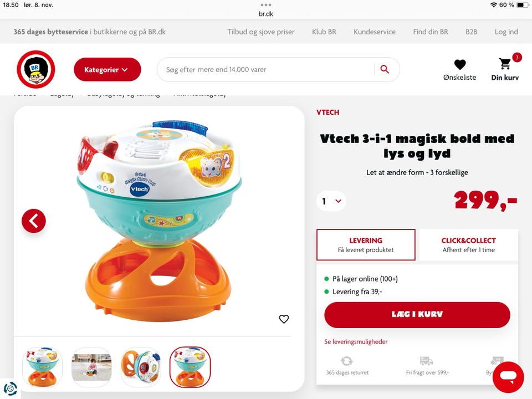Open Kundeservice page

click(375, 32)
